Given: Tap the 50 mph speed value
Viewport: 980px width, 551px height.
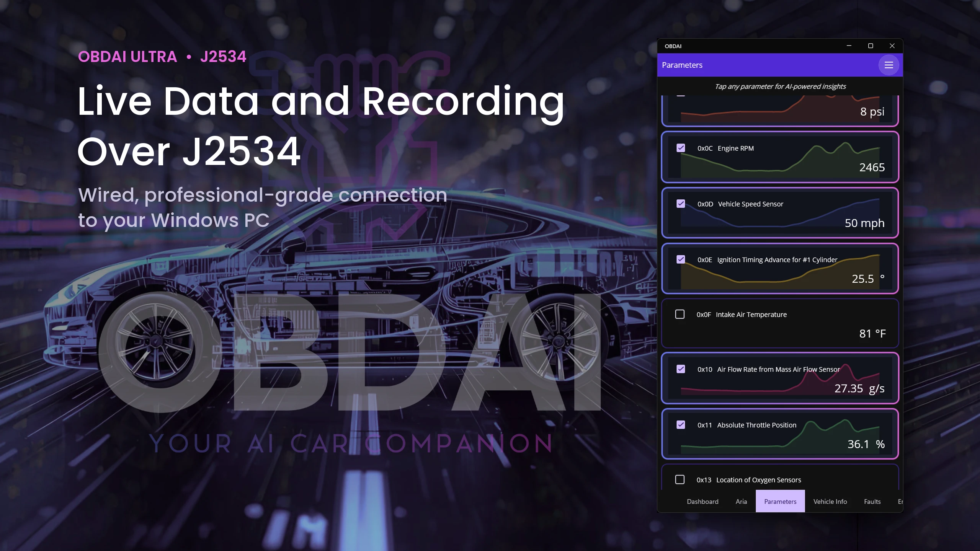Looking at the screenshot, I should pyautogui.click(x=864, y=223).
